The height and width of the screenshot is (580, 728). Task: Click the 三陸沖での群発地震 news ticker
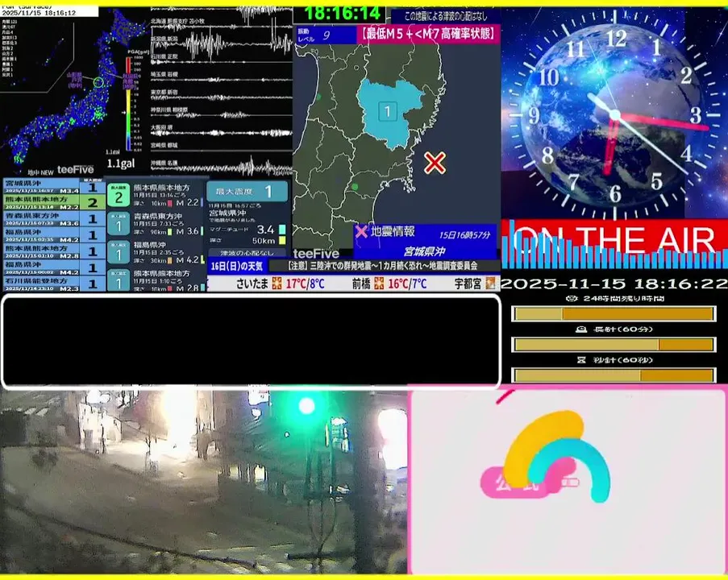coord(384,266)
